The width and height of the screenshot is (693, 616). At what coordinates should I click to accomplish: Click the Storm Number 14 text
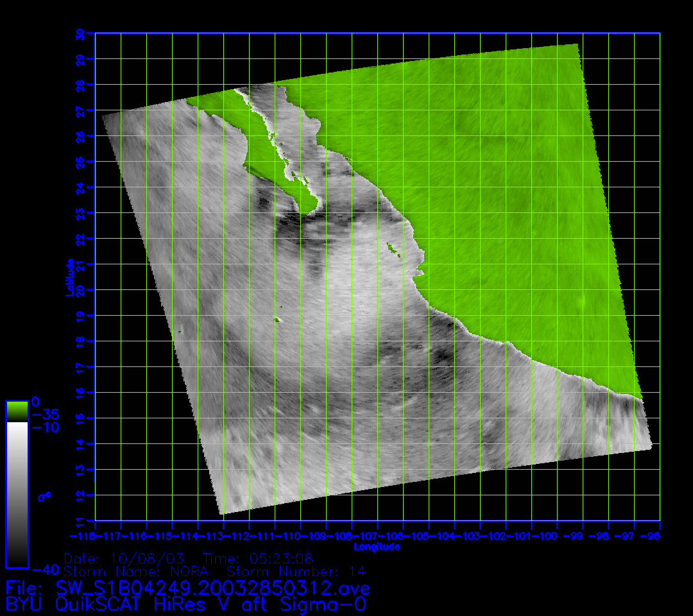pos(296,571)
